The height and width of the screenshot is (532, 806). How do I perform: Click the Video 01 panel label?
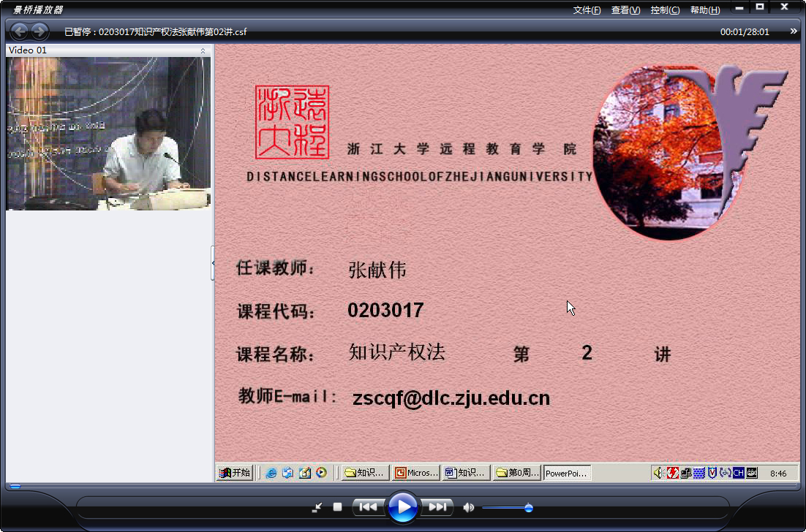pyautogui.click(x=28, y=50)
